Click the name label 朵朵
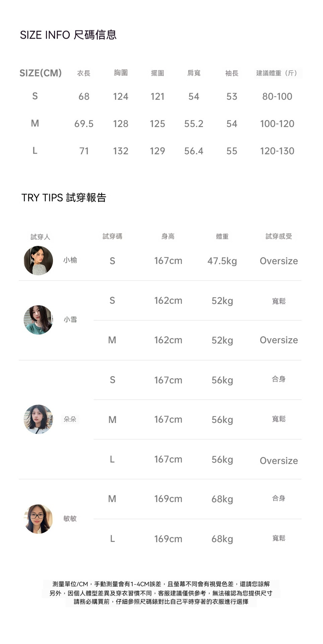The width and height of the screenshot is (323, 644). 70,419
